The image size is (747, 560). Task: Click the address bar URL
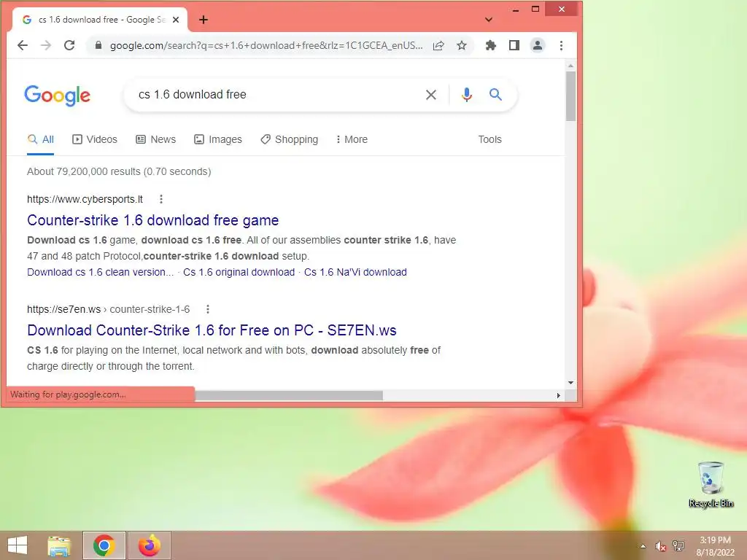tap(266, 46)
